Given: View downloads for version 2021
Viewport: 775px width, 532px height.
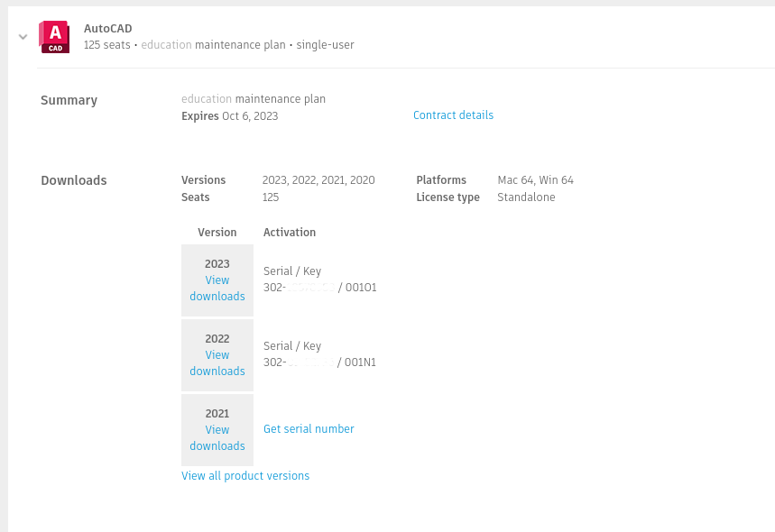Looking at the screenshot, I should (x=217, y=438).
